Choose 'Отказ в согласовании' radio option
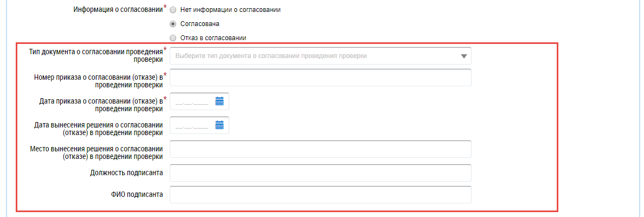The image size is (644, 217). [173, 38]
